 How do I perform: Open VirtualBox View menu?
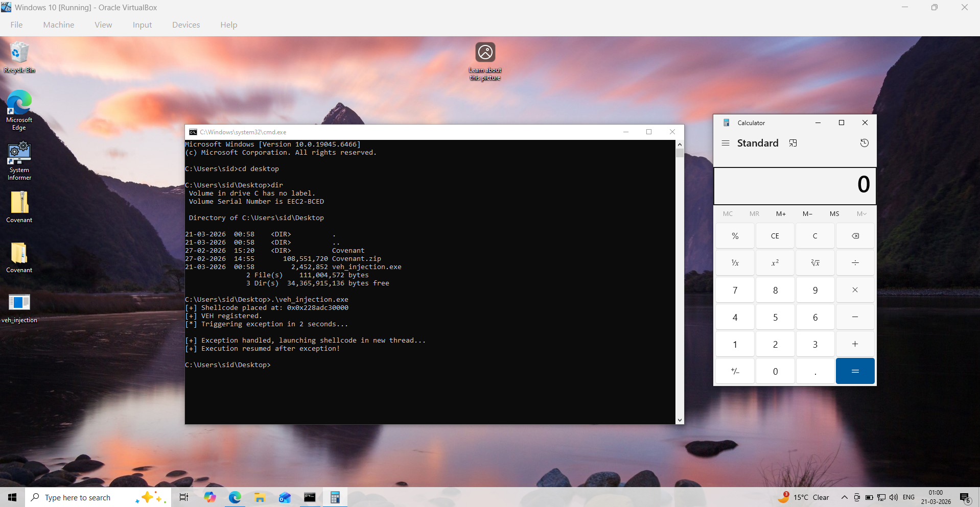[103, 25]
